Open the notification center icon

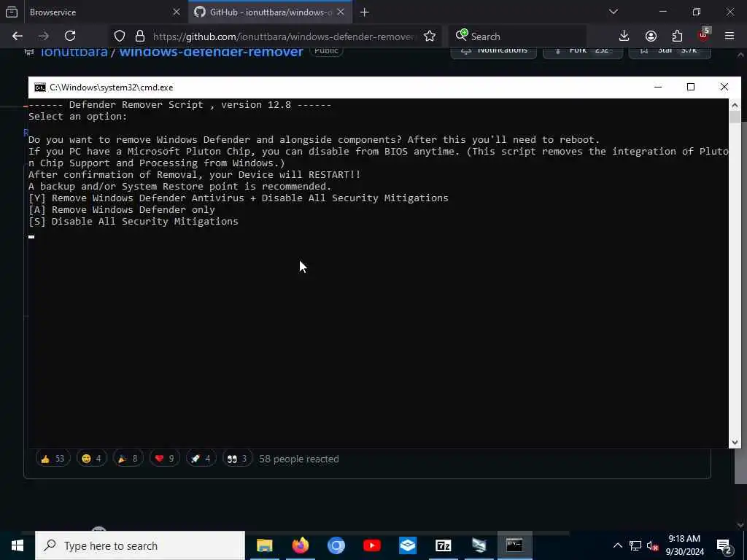(x=724, y=545)
